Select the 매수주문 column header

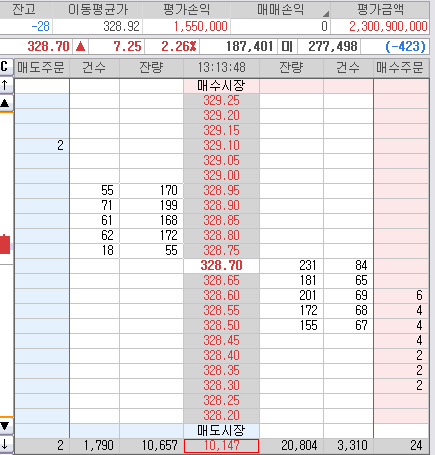[401, 68]
